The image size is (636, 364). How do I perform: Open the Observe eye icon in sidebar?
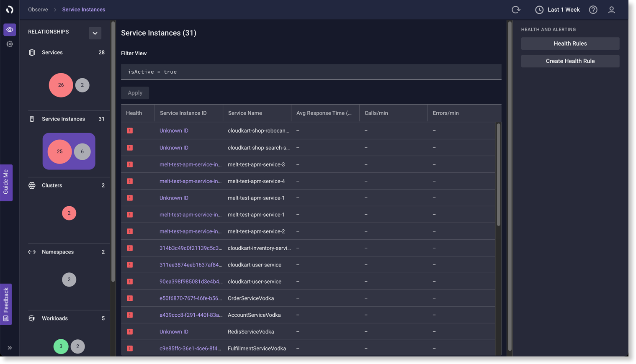[x=10, y=30]
